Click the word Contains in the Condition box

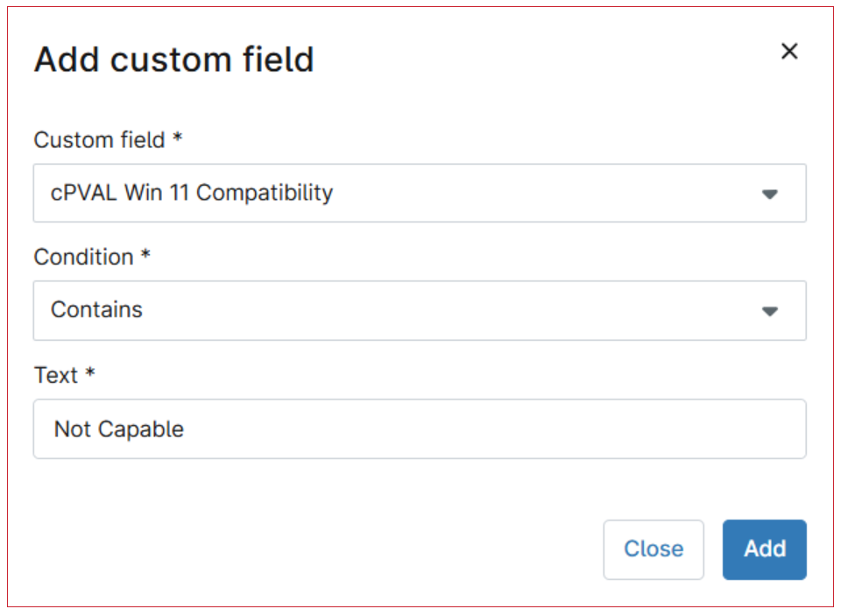click(96, 309)
